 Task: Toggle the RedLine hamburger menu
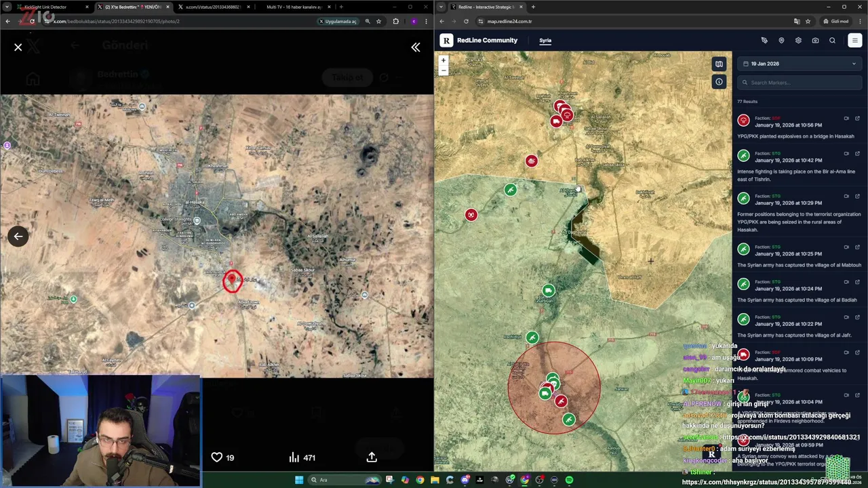(854, 40)
